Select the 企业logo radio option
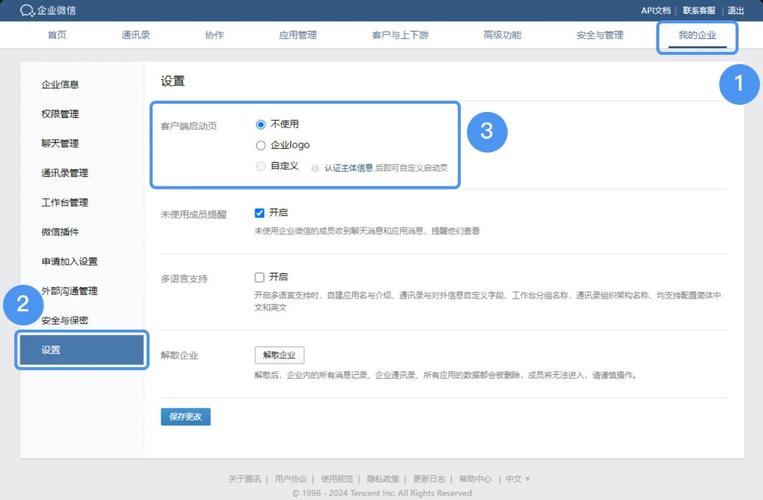 (x=261, y=145)
